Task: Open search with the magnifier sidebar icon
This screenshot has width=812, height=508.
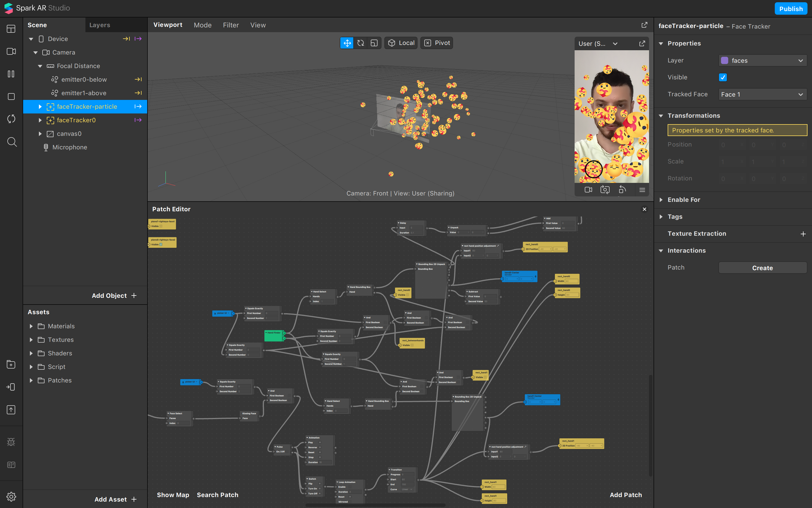Action: (x=12, y=142)
